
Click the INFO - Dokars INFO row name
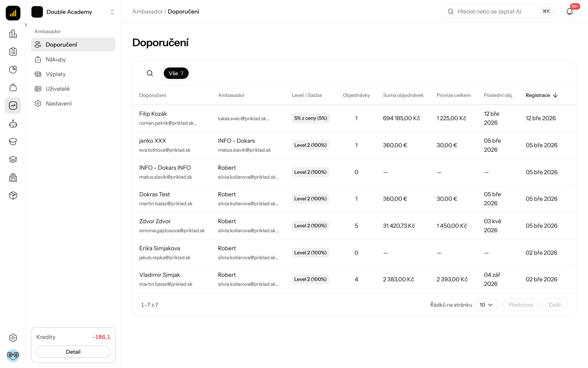point(165,168)
